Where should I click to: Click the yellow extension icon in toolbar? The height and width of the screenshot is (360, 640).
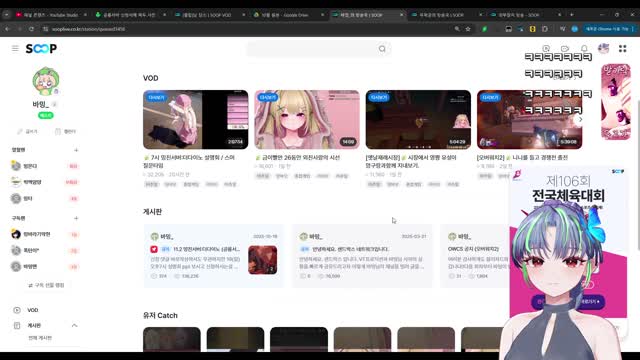(533, 29)
